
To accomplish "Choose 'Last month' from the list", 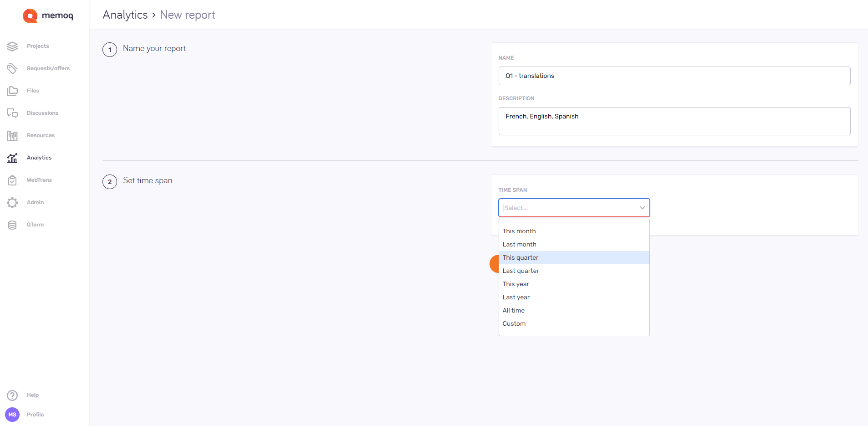I will tap(574, 244).
